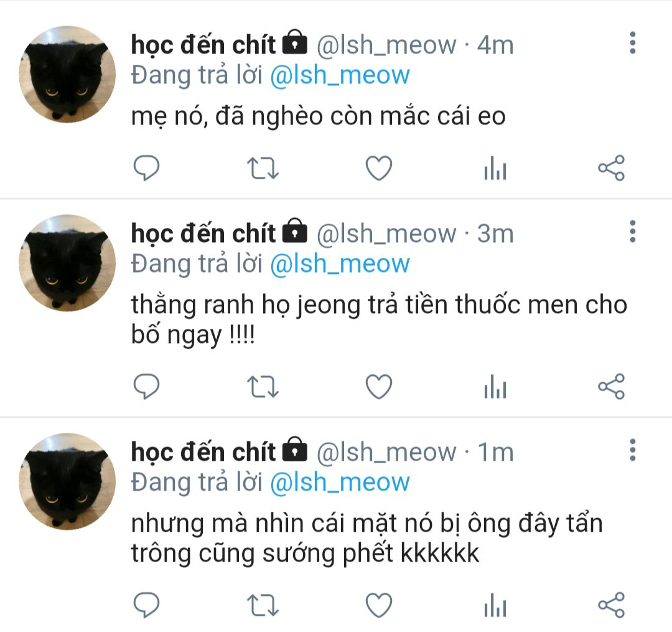Screen dimensions: 672x632
Task: View analytics of the 4m ago tweet
Action: click(x=495, y=167)
